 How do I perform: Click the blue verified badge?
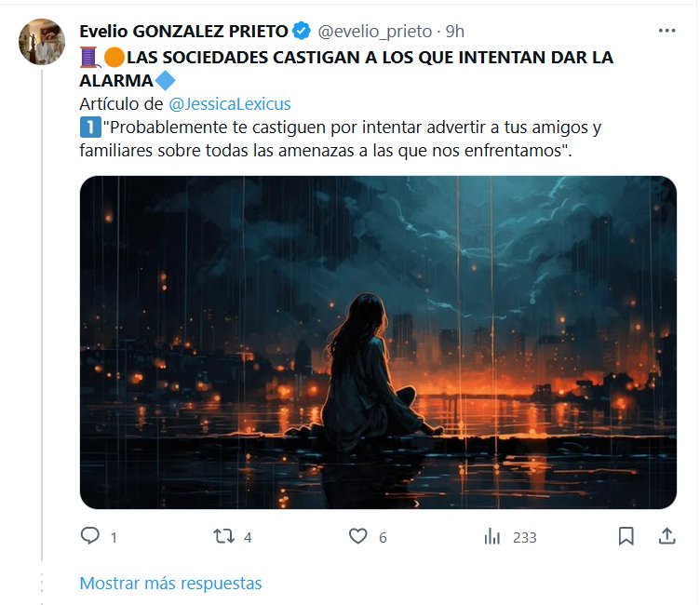[x=302, y=31]
